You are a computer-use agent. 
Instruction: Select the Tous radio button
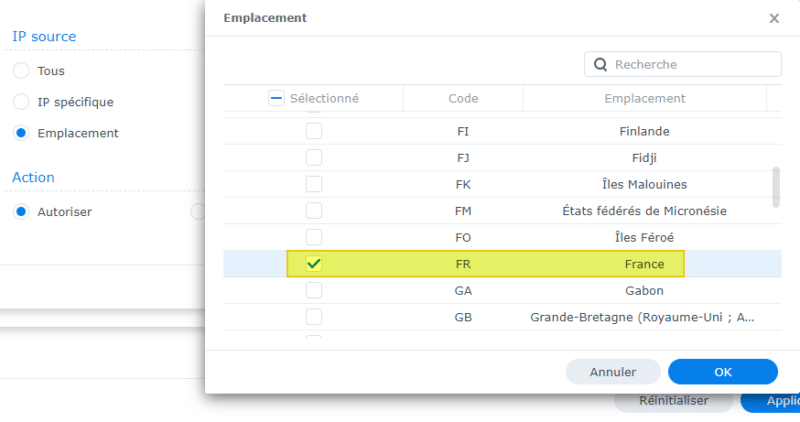pyautogui.click(x=21, y=71)
